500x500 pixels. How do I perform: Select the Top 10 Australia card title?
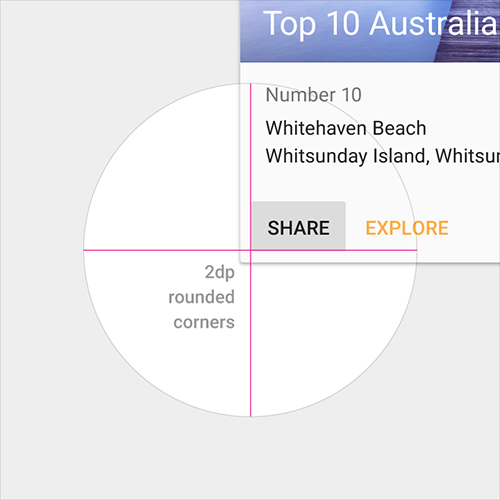tap(382, 23)
